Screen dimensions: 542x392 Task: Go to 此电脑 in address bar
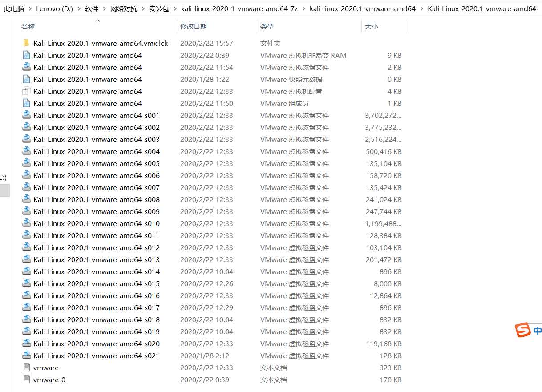coord(14,8)
